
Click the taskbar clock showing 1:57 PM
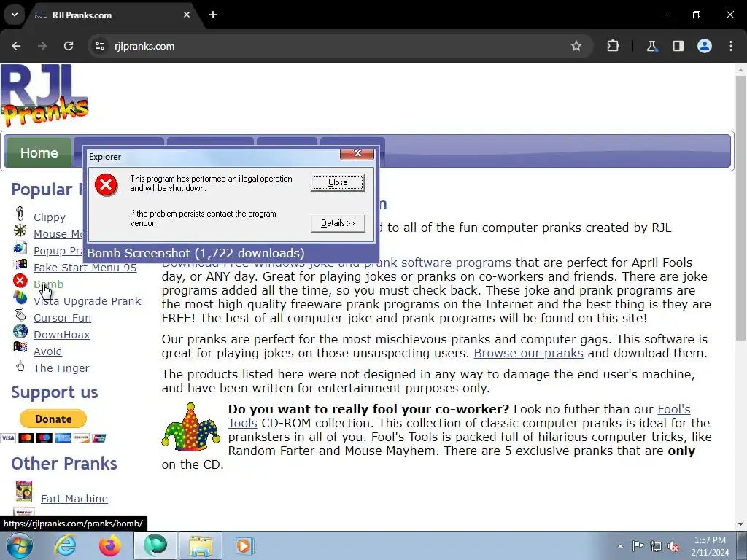pyautogui.click(x=710, y=546)
